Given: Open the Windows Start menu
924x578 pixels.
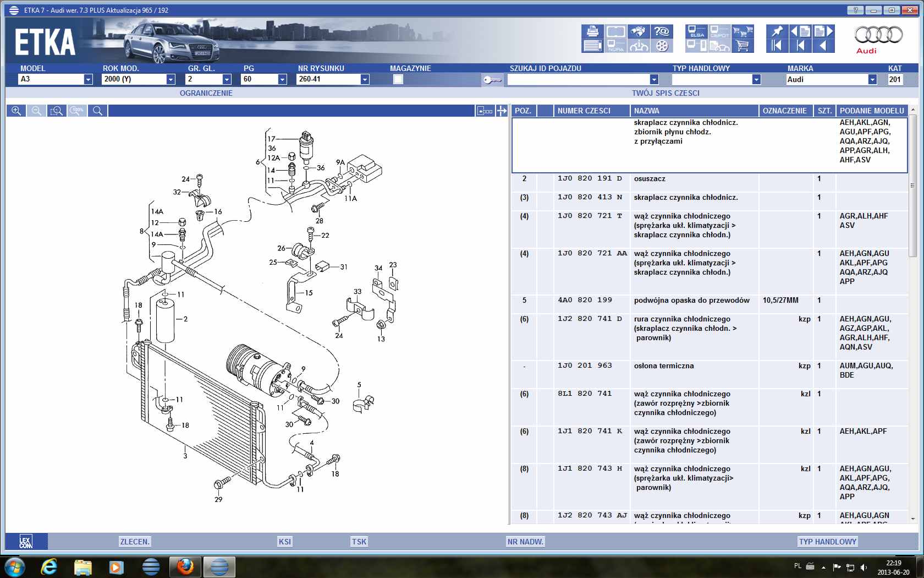Looking at the screenshot, I should [14, 566].
